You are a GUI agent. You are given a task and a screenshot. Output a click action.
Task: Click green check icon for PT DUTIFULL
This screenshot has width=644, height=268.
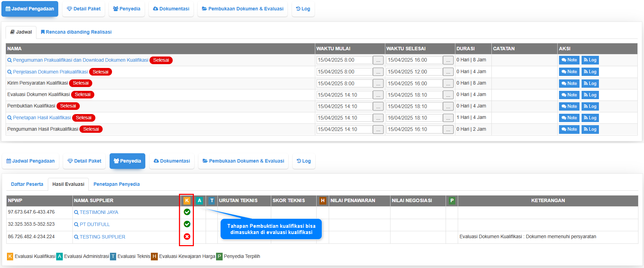click(x=187, y=224)
